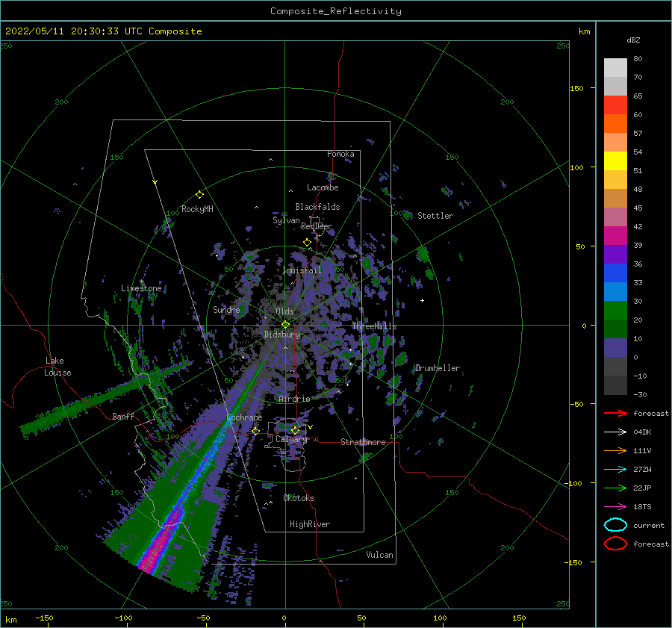Click the Ponoka city label

click(x=340, y=154)
